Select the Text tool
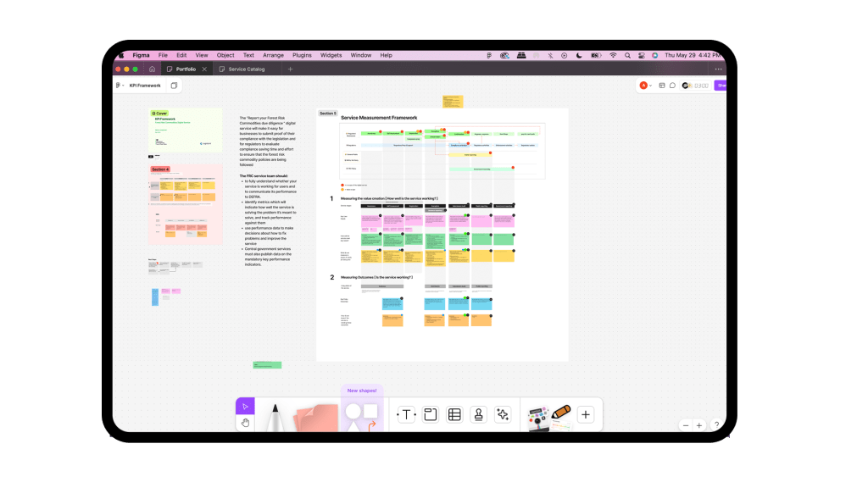868x488 pixels. [406, 414]
